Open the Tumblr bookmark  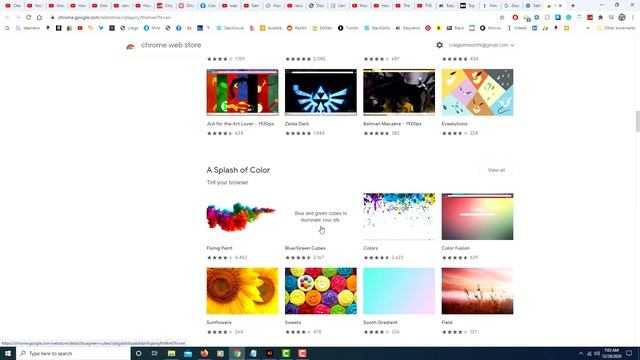(x=348, y=28)
